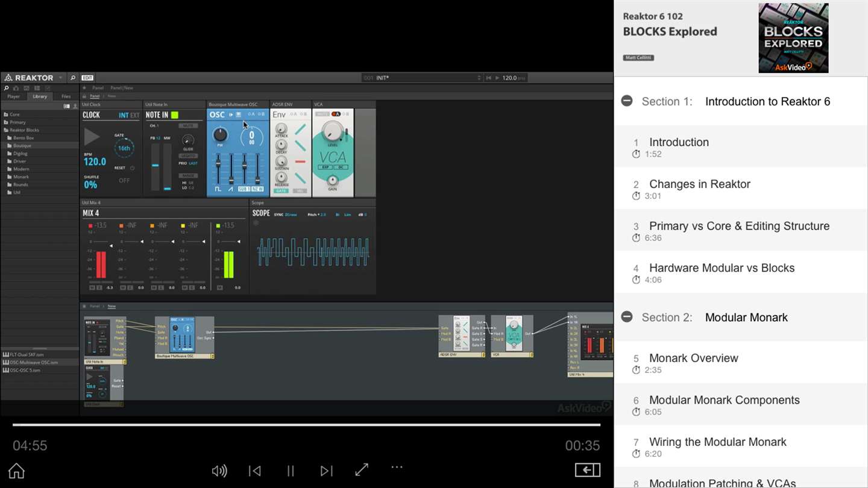The width and height of the screenshot is (868, 488).
Task: Click the OSC-Multiwave OSC.ism keyboard icon
Action: pyautogui.click(x=5, y=363)
